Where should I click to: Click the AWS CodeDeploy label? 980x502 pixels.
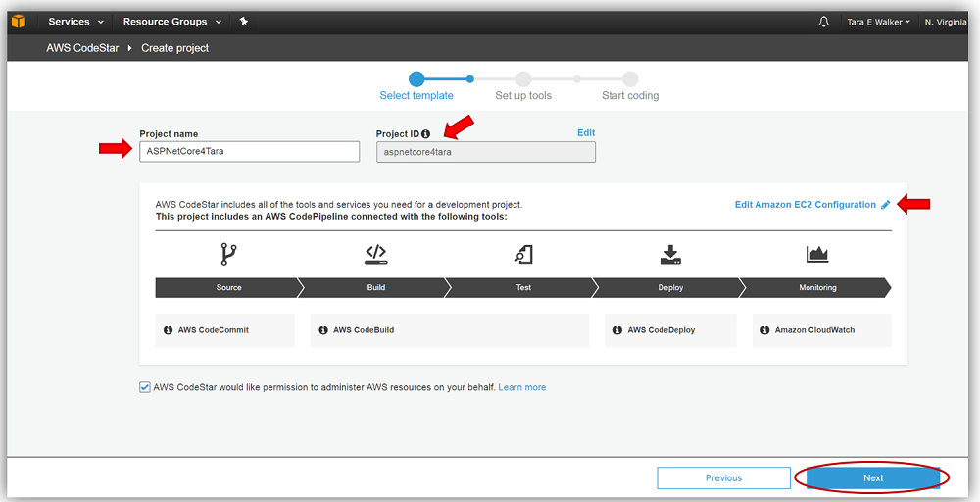tap(661, 330)
